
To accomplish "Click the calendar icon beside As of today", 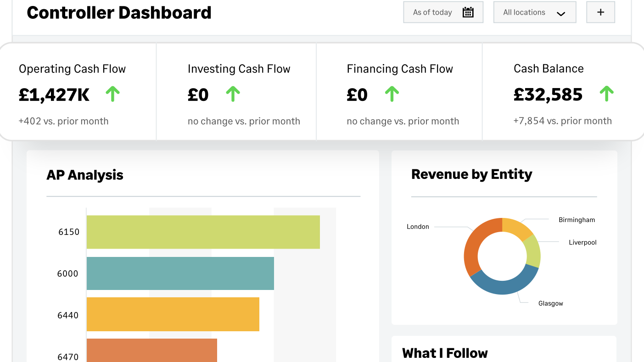I will click(468, 12).
